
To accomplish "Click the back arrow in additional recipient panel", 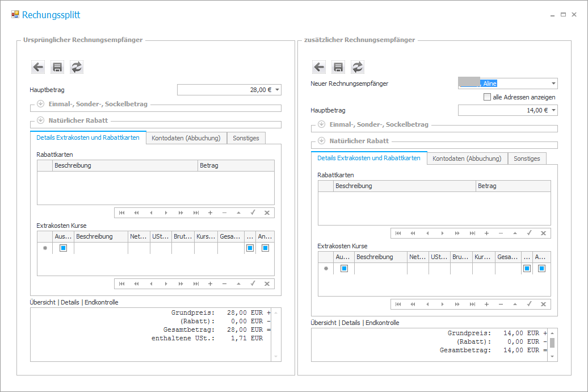I will click(319, 67).
